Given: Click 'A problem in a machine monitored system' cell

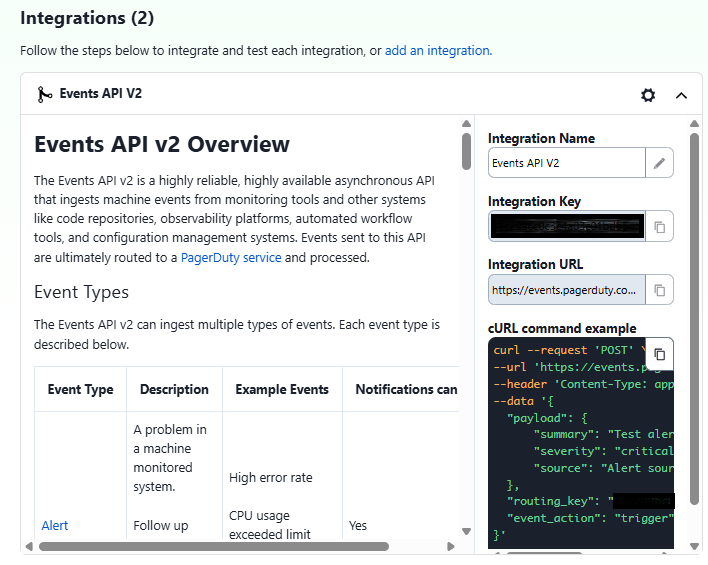Looking at the screenshot, I should click(170, 458).
